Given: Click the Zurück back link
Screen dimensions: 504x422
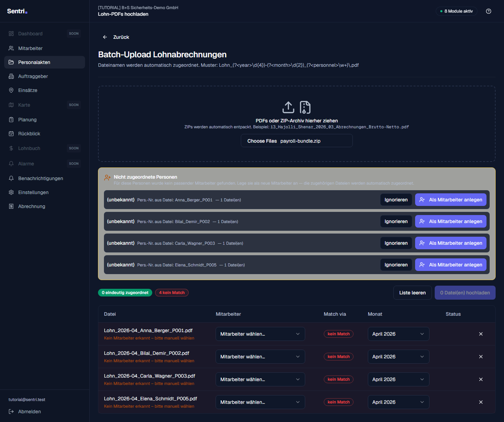Looking at the screenshot, I should (x=116, y=37).
